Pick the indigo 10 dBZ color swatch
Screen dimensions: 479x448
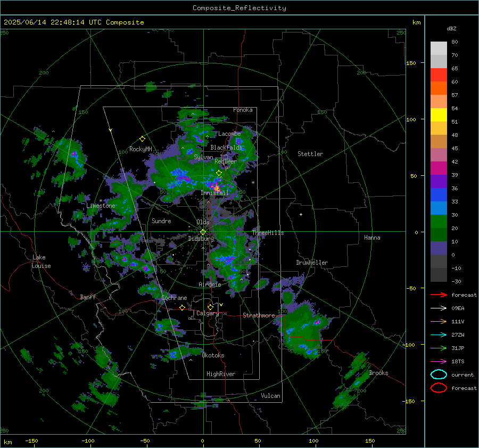click(x=439, y=248)
